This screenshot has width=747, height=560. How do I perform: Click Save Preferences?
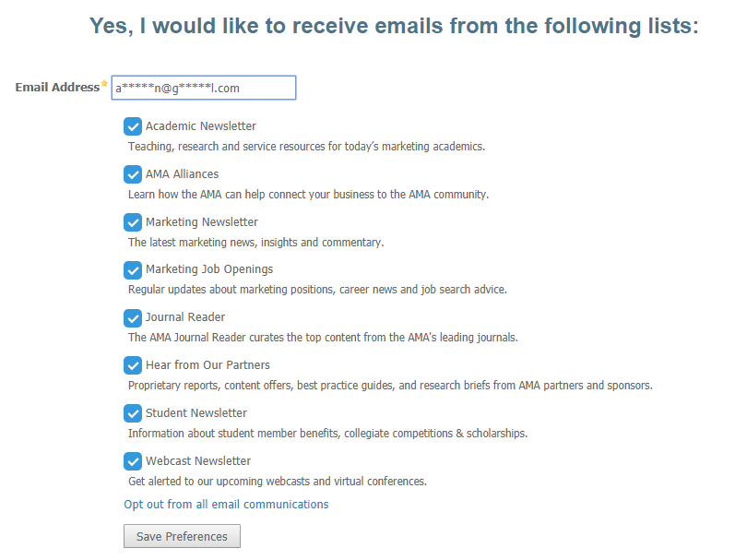point(181,536)
